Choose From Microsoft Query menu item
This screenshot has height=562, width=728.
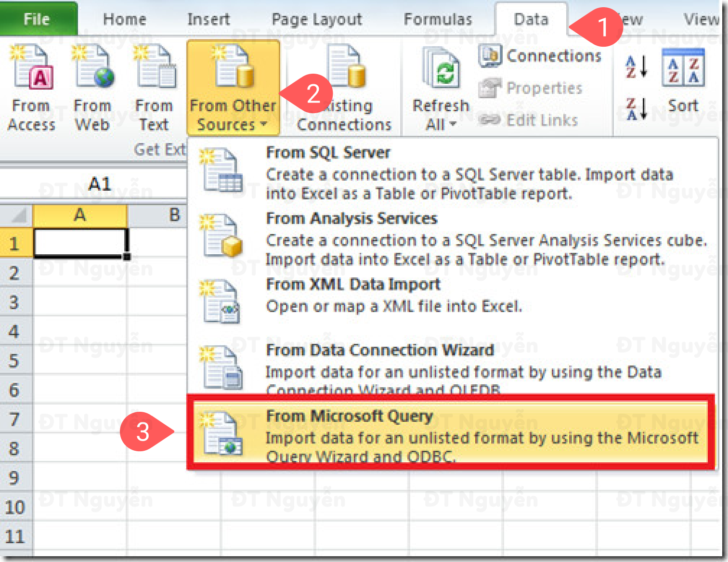click(451, 432)
